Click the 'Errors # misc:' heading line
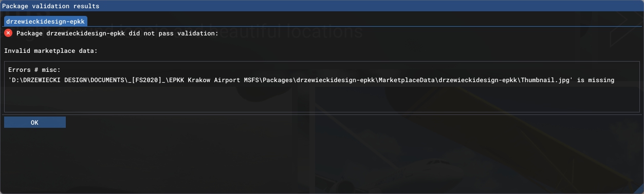The height and width of the screenshot is (194, 644). click(x=34, y=69)
